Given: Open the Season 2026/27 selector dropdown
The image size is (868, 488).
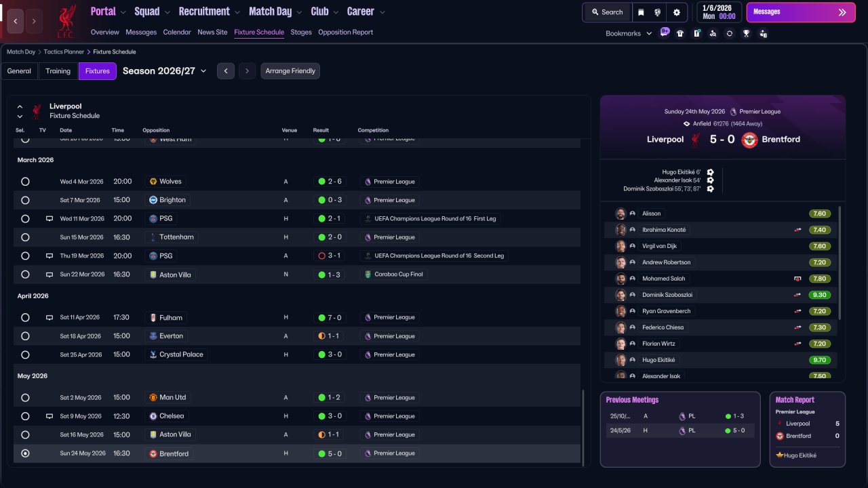Looking at the screenshot, I should coord(165,70).
